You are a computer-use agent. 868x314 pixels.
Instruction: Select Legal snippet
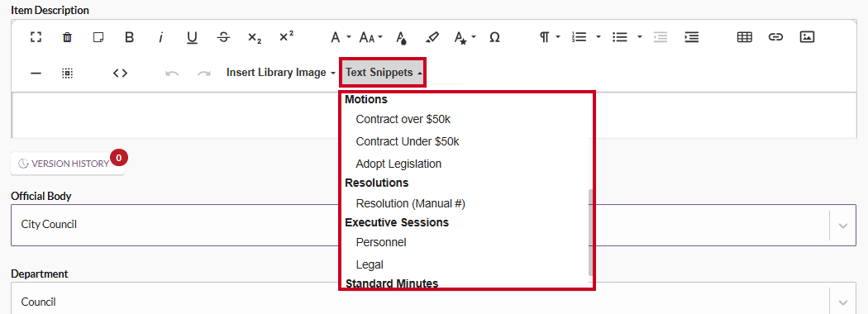tap(370, 264)
